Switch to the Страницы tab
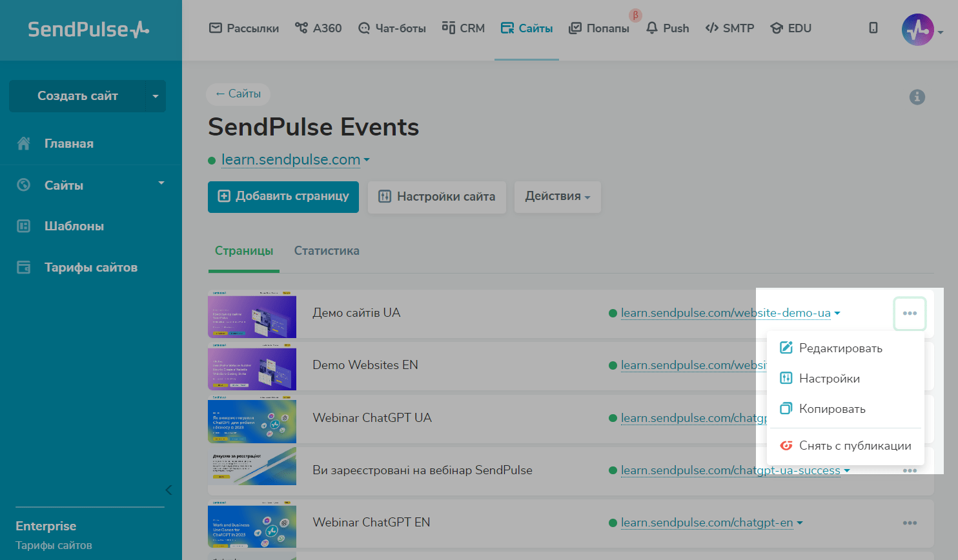Image resolution: width=958 pixels, height=560 pixels. (244, 251)
